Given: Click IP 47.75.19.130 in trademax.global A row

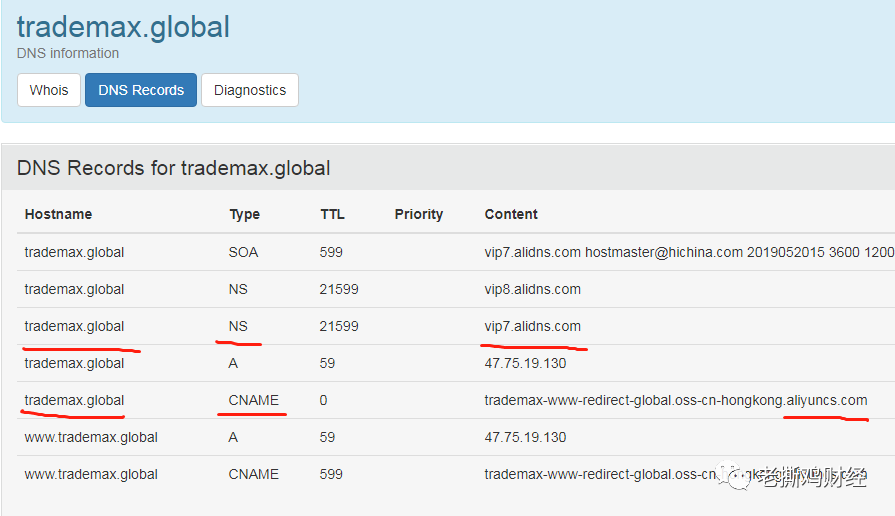Looking at the screenshot, I should pyautogui.click(x=525, y=363).
